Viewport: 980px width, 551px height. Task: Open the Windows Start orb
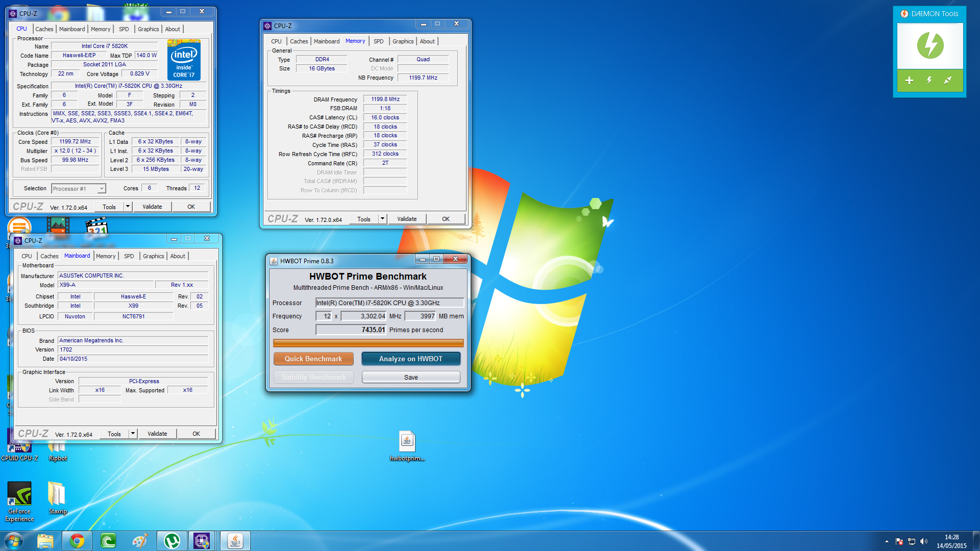(13, 541)
